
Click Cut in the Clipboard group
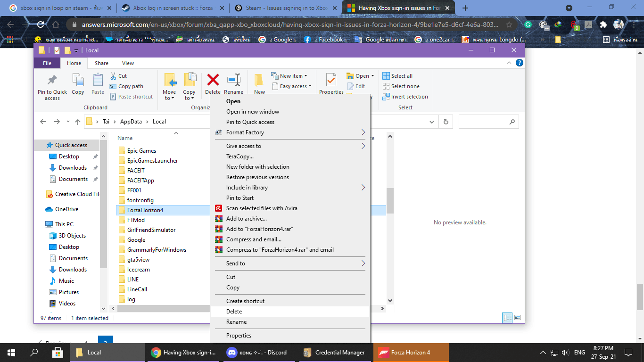[118, 76]
